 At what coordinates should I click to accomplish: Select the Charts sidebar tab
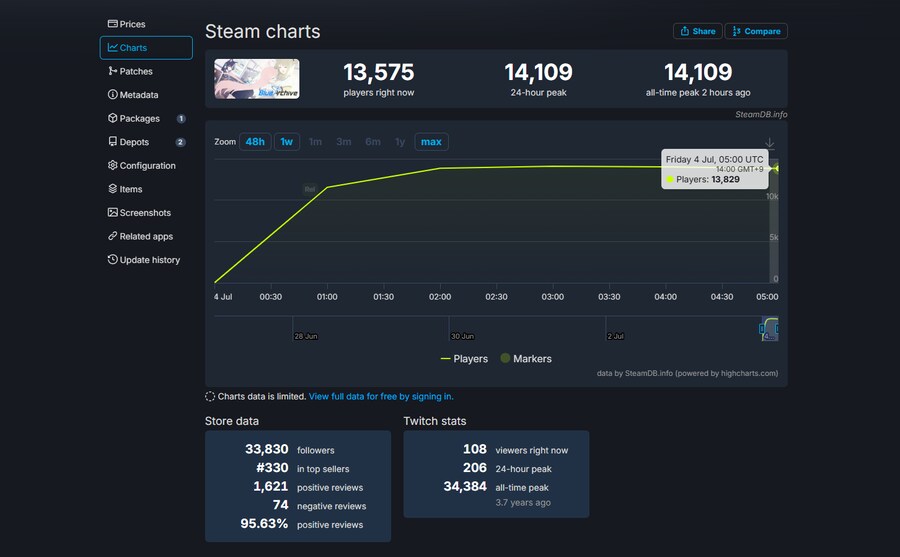(146, 48)
